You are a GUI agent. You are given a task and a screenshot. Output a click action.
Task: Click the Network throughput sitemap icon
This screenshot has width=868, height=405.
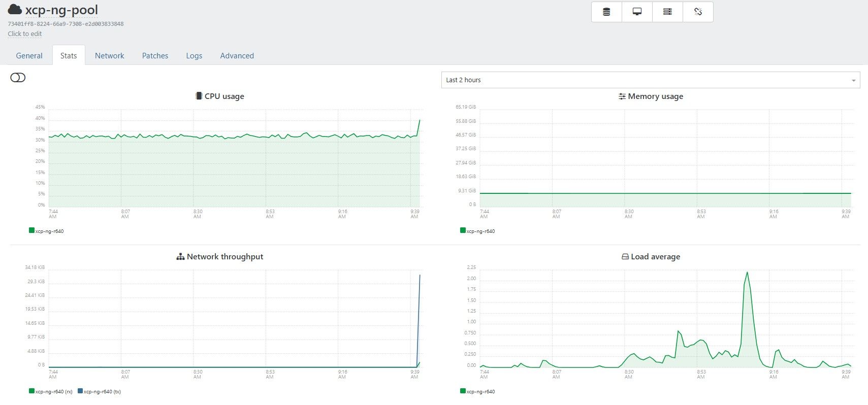[180, 257]
